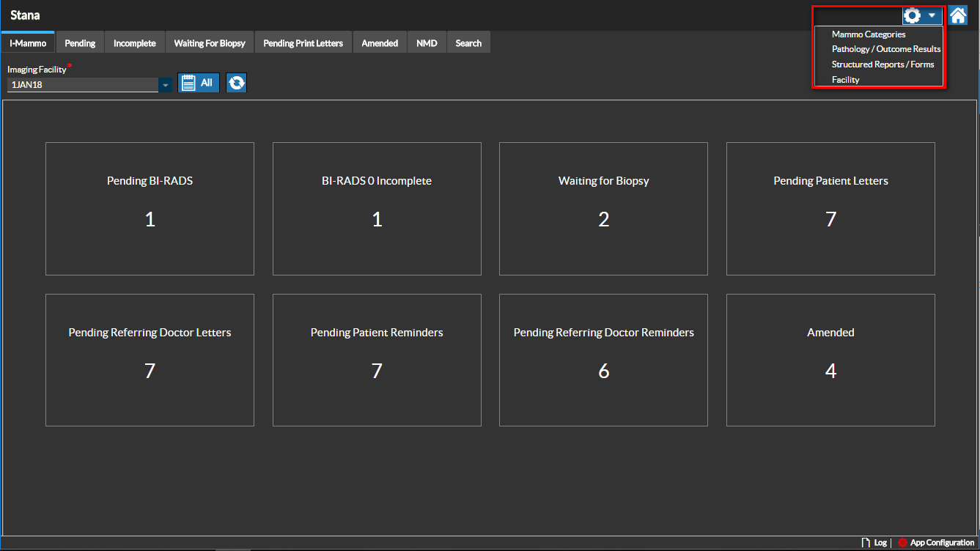The height and width of the screenshot is (551, 980).
Task: Click the All calendar button
Action: pos(198,83)
